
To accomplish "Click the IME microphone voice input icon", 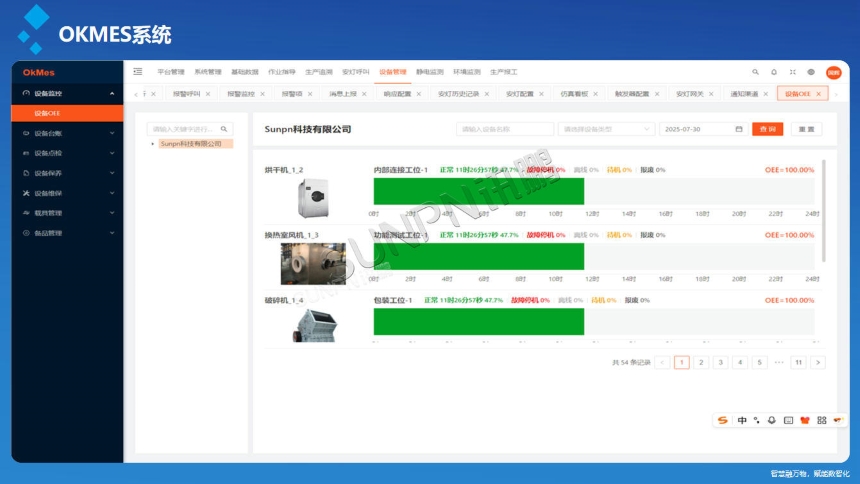I will point(772,420).
